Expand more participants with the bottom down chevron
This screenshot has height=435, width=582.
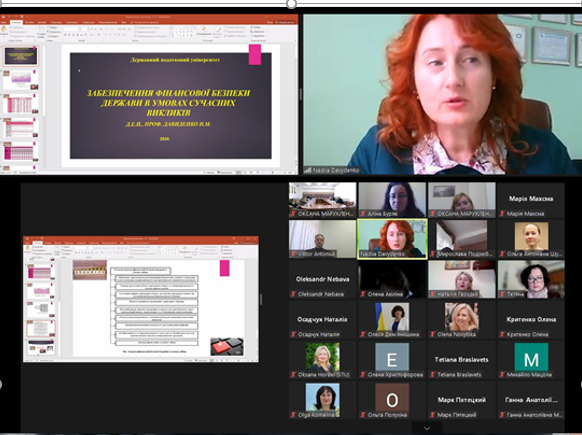(427, 428)
